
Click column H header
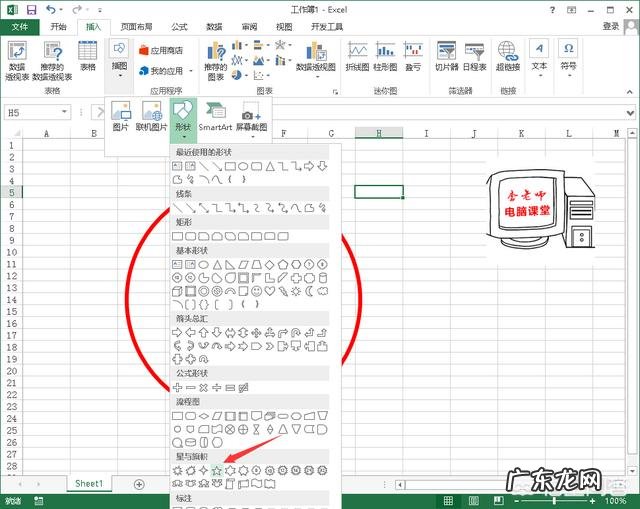coord(379,133)
